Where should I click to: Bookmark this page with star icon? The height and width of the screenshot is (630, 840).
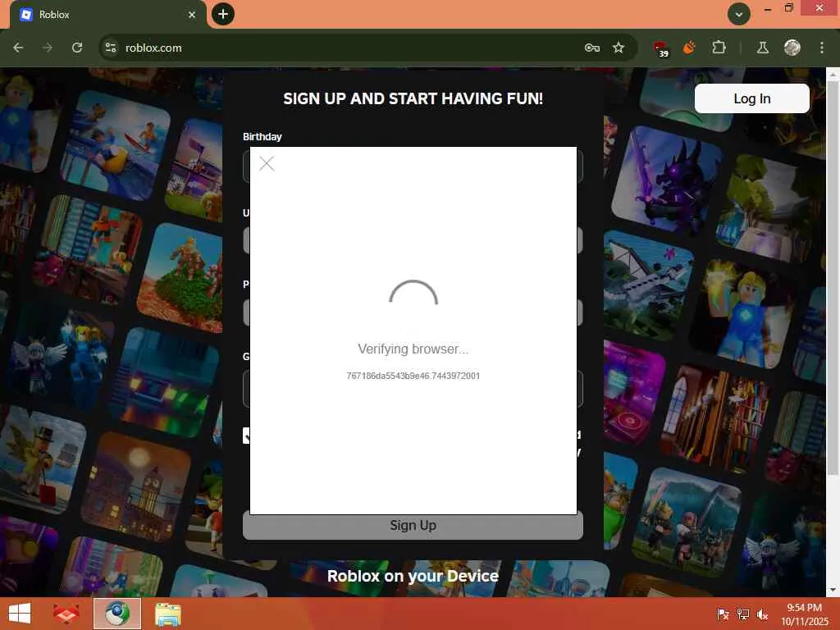[619, 48]
